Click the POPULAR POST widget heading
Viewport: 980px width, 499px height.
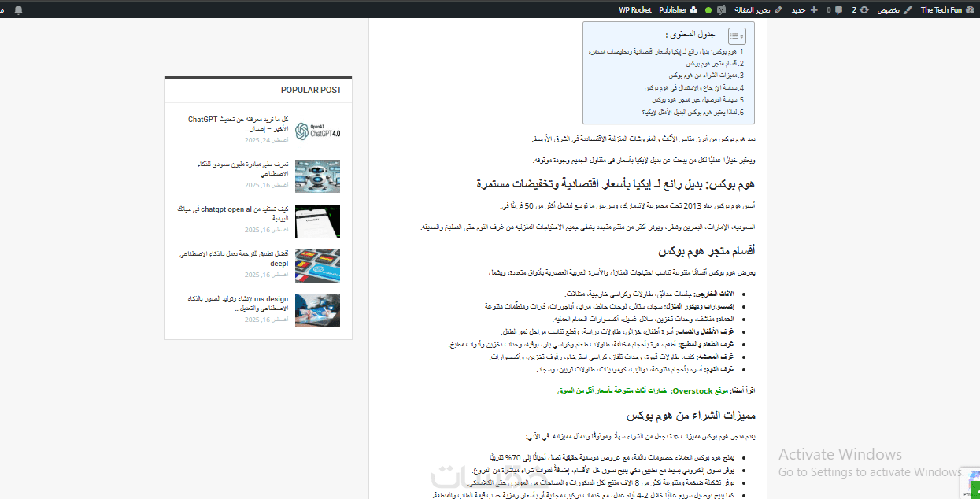coord(311,90)
